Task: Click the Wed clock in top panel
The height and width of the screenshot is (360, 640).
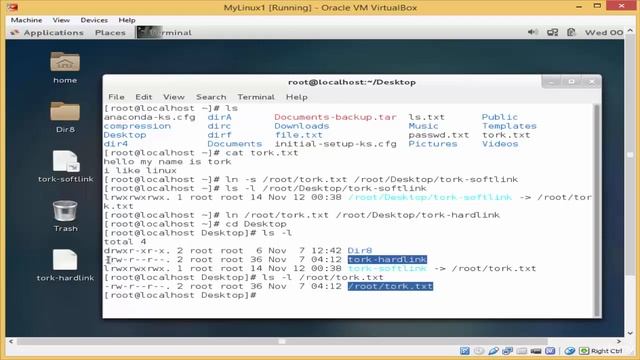Action: pos(604,32)
